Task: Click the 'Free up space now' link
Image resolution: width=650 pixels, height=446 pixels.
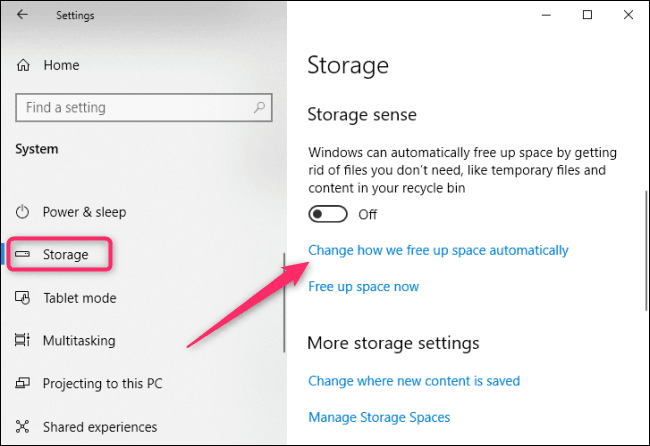Action: (x=363, y=287)
